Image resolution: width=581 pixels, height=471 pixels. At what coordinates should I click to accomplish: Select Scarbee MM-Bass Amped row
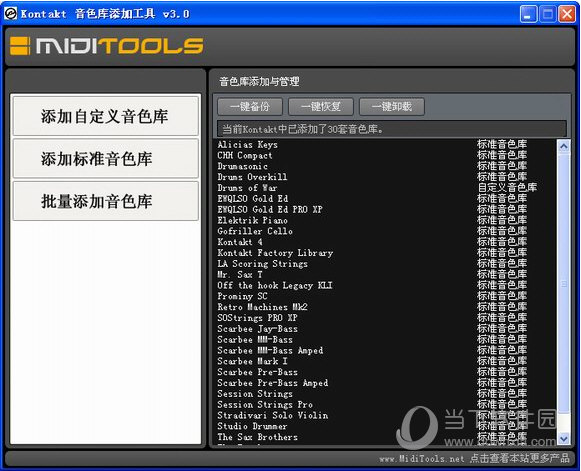click(x=385, y=350)
